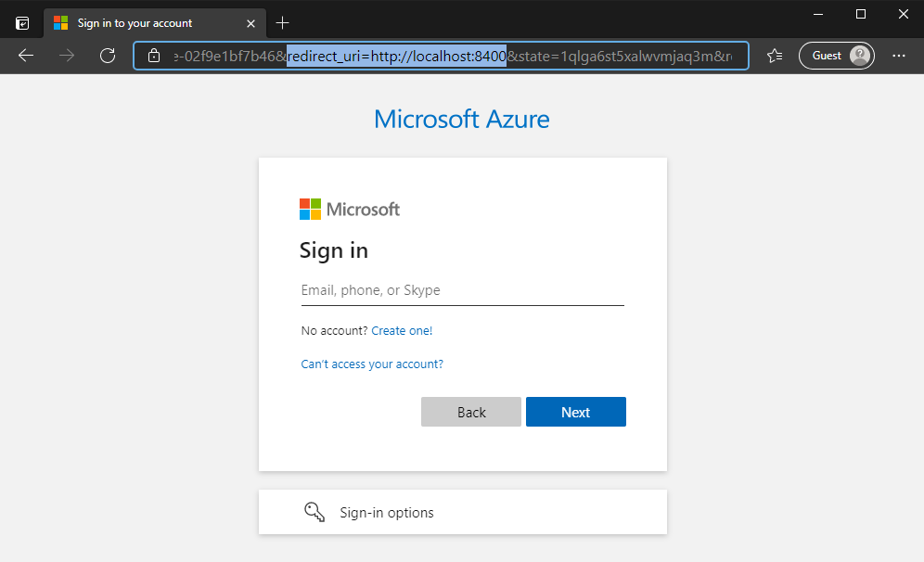Add page to favorites via star icon
Screen dimensions: 924x562
[x=775, y=56]
